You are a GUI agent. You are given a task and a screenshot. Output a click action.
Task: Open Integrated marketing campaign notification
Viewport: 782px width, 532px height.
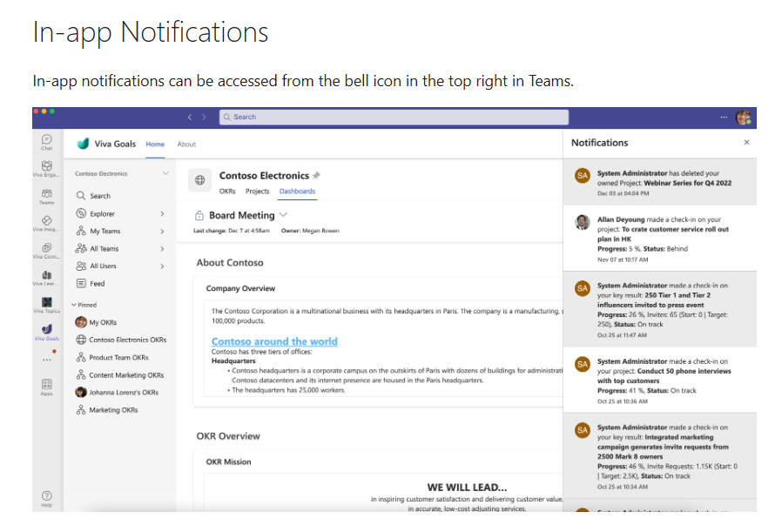click(x=660, y=455)
